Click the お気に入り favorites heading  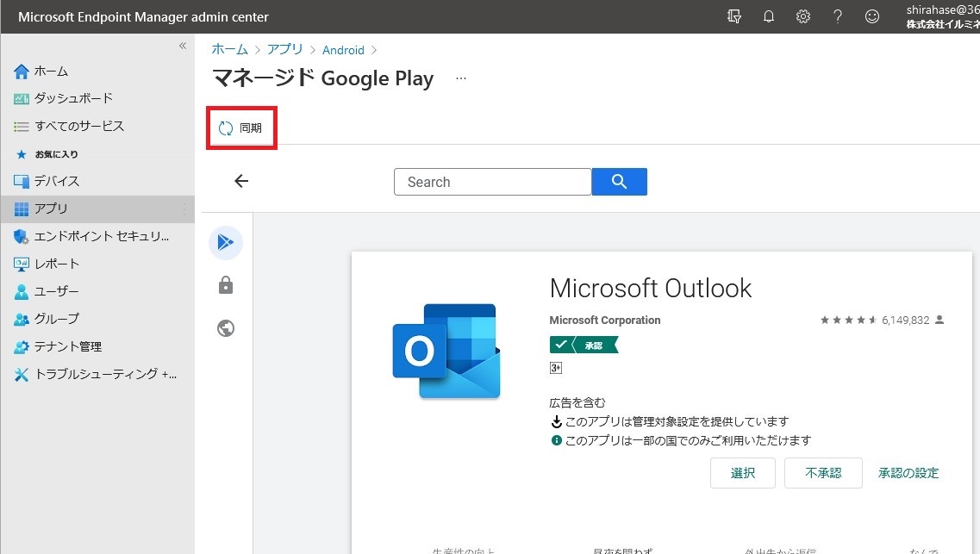tap(56, 154)
